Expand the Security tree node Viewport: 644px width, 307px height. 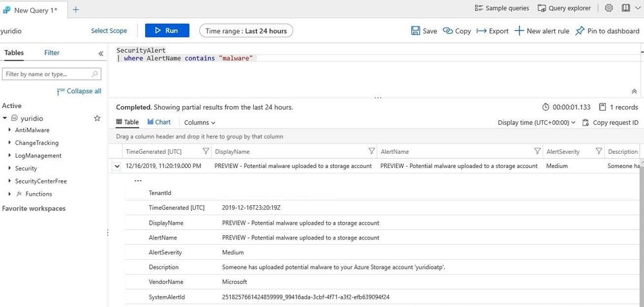point(10,168)
